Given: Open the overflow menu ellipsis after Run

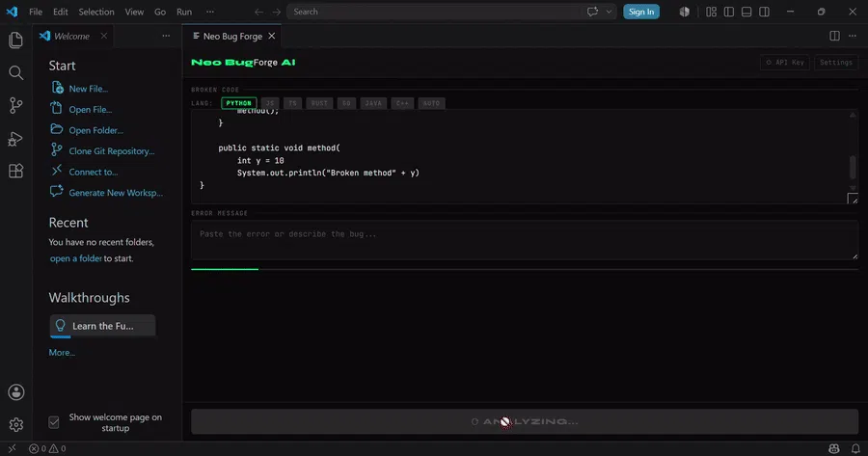Looking at the screenshot, I should tap(210, 12).
